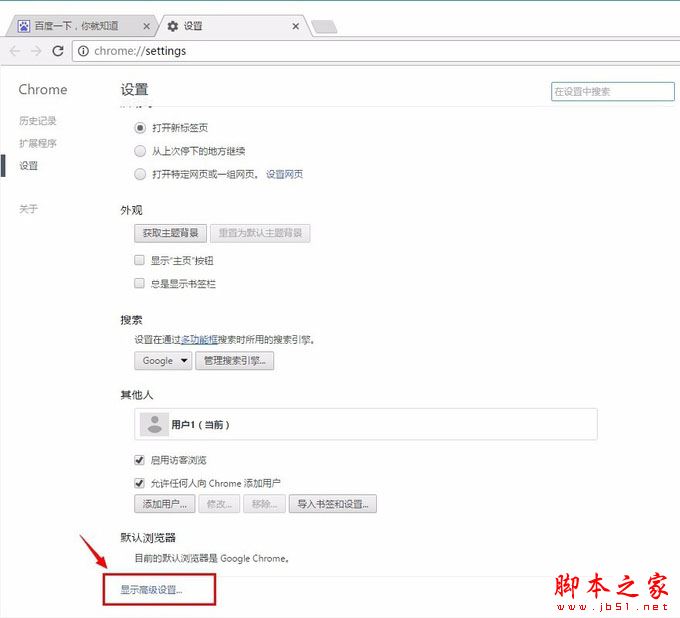680x618 pixels.
Task: Uncheck 启用访客浏览 checkbox
Action: pyautogui.click(x=139, y=460)
